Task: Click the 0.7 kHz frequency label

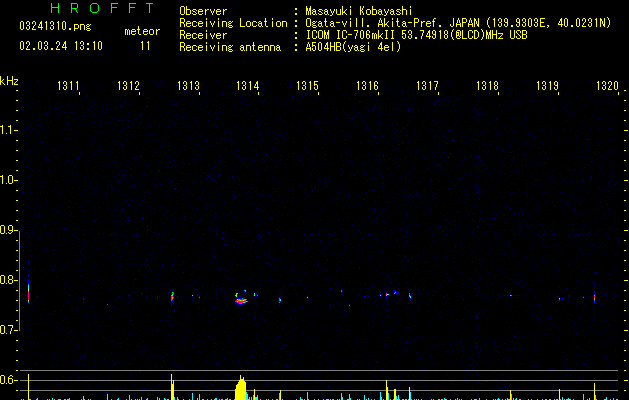Action: pyautogui.click(x=8, y=330)
